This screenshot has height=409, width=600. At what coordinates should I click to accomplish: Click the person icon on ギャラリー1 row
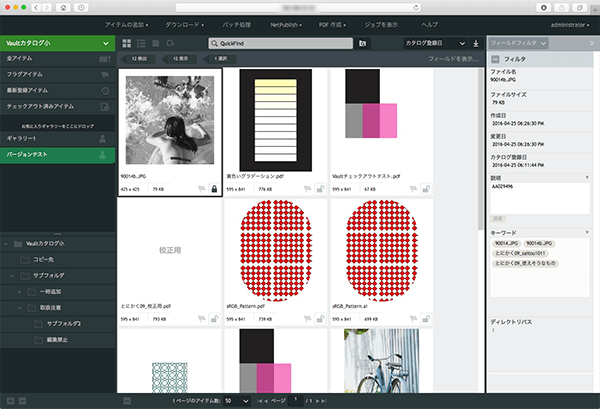pos(102,139)
